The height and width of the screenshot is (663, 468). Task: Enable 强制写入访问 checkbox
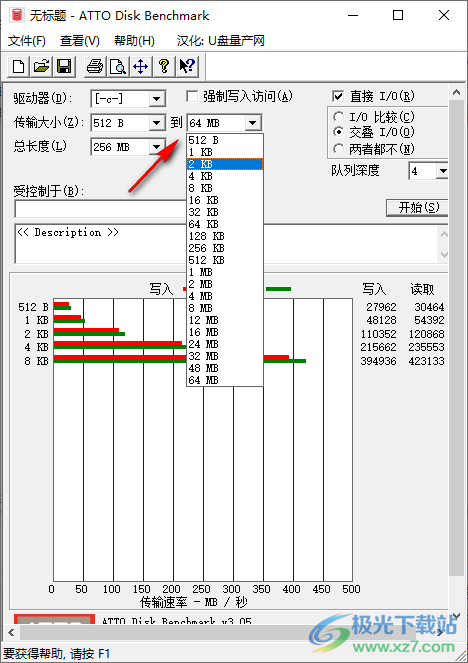point(192,96)
